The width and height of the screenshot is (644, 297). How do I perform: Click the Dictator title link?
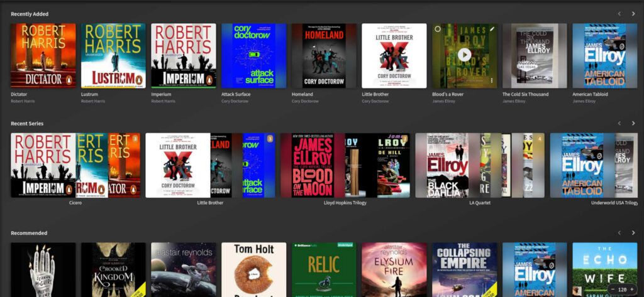click(19, 94)
